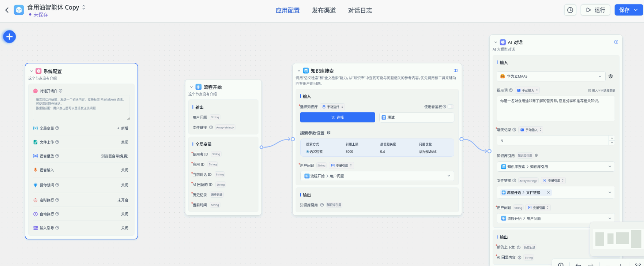Click the 运行 button
This screenshot has height=266, width=644.
595,10
